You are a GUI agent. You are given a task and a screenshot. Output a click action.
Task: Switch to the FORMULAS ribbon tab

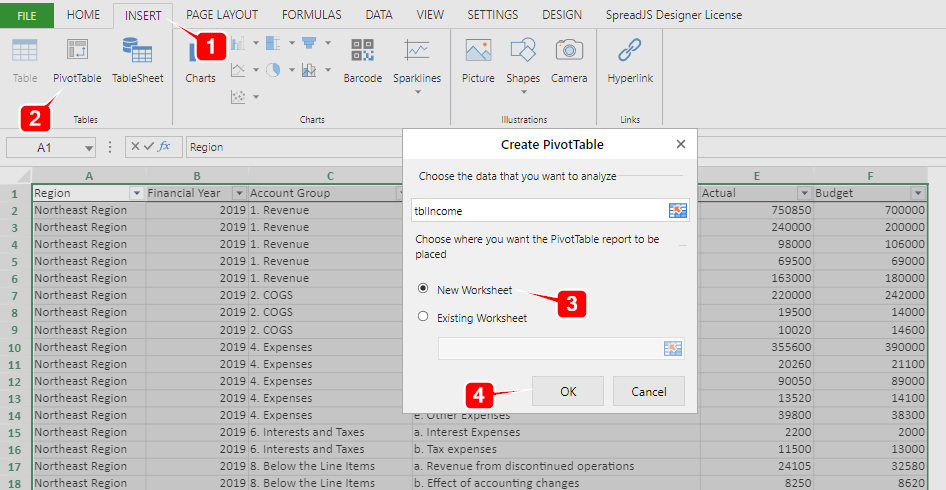[x=311, y=15]
